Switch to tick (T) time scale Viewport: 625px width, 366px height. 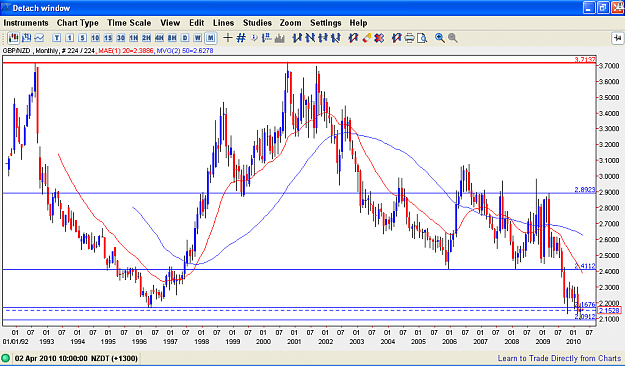point(57,38)
